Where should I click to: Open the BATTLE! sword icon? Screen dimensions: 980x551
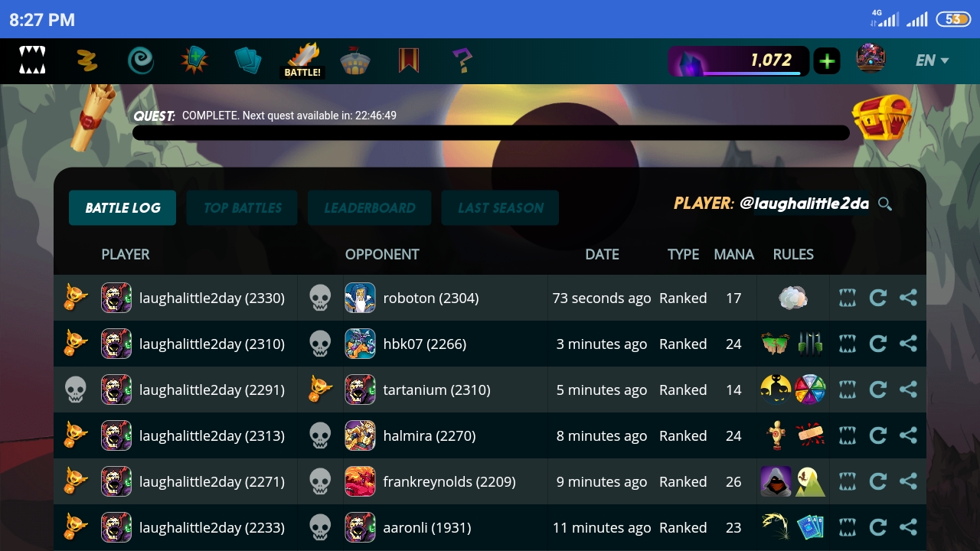click(303, 60)
